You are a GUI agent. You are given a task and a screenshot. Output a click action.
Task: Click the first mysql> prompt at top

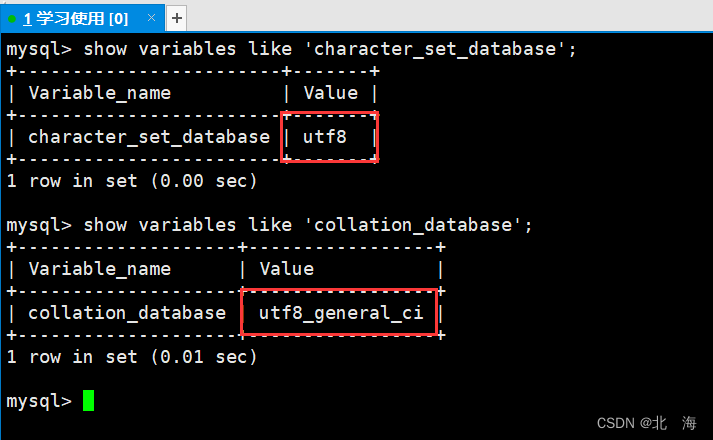39,50
